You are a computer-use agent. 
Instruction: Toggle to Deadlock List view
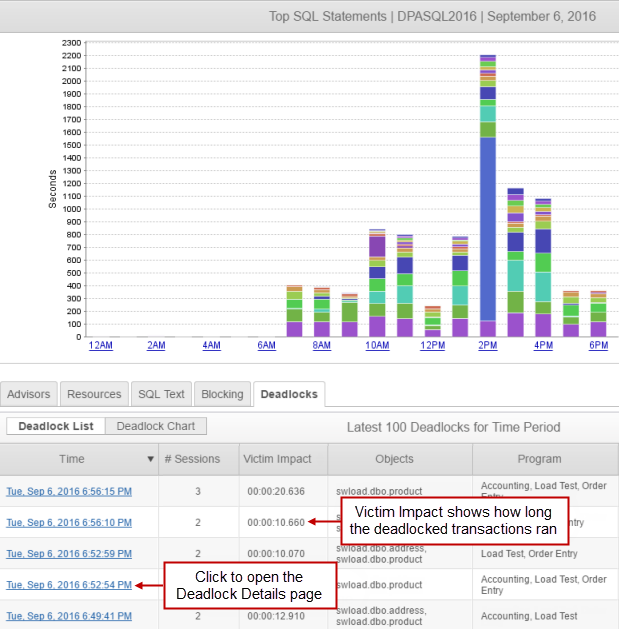coord(56,426)
